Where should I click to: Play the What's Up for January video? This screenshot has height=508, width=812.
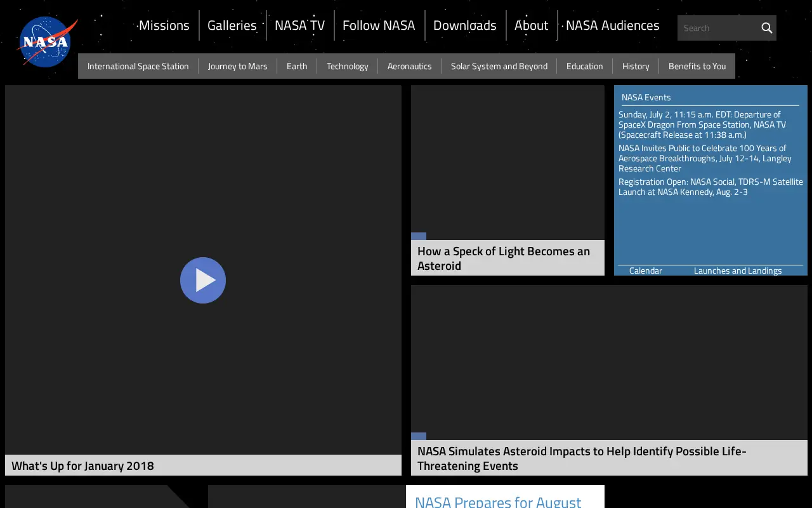(x=203, y=280)
